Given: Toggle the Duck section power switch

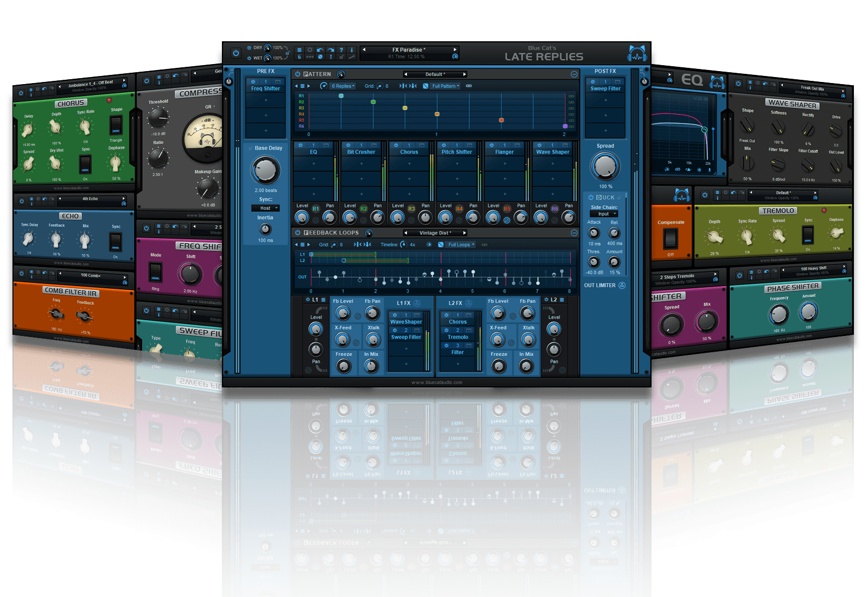Looking at the screenshot, I should coord(591,198).
